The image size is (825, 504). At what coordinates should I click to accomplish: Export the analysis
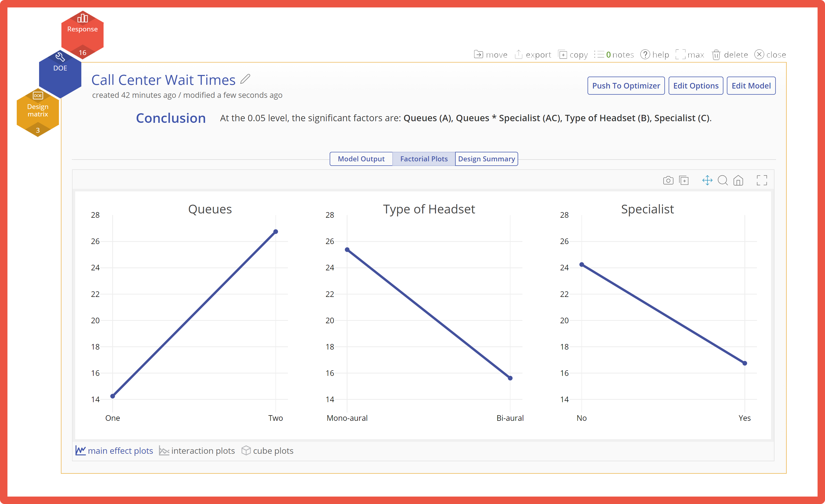[533, 54]
